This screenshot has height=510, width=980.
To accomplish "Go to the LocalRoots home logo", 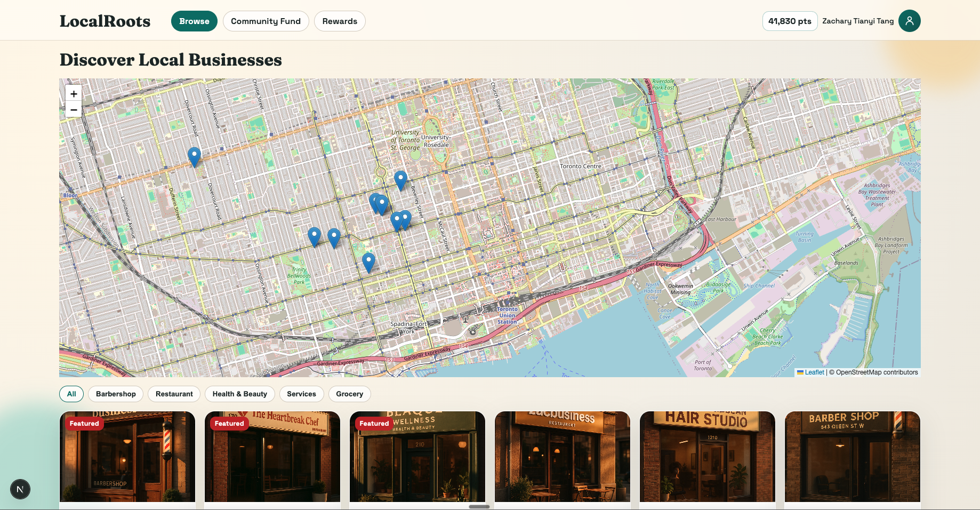I will click(x=105, y=21).
